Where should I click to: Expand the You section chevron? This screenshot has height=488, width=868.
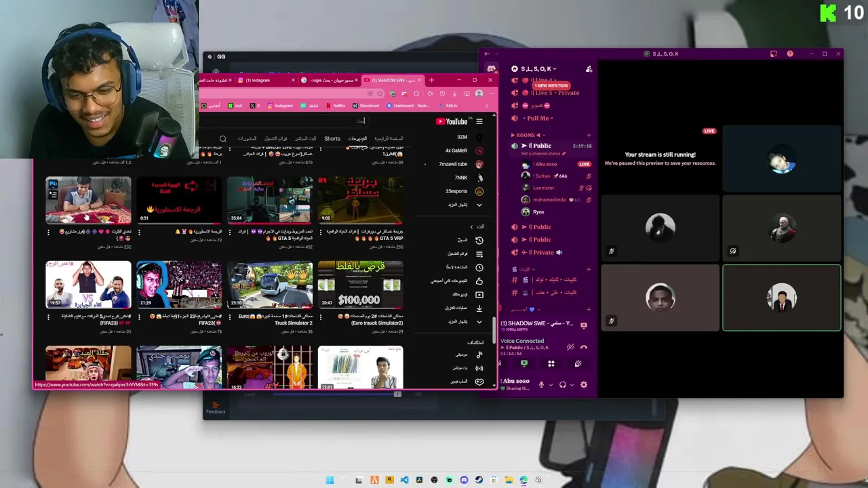tap(472, 226)
